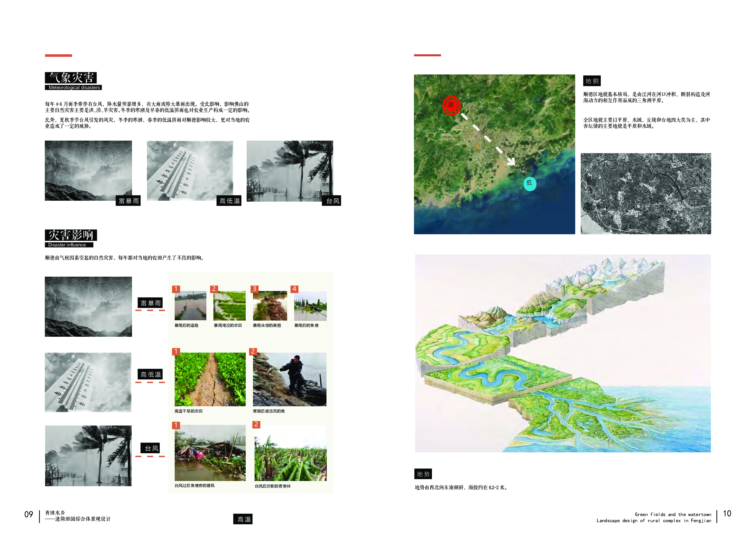
Task: Click the 台风过后鱼塘旁的建筑 photo
Action: tap(210, 453)
